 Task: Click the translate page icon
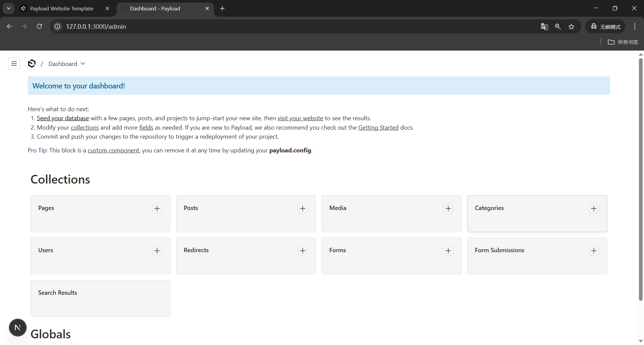click(544, 26)
